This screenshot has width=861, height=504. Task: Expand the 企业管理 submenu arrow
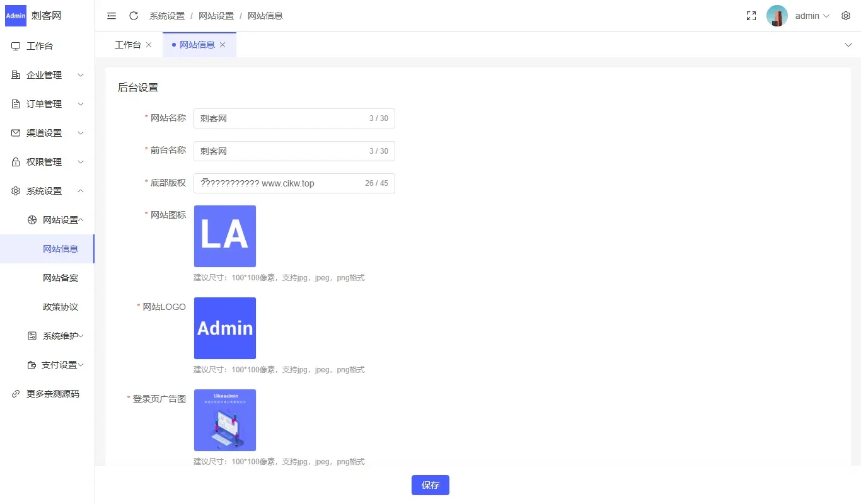[81, 75]
